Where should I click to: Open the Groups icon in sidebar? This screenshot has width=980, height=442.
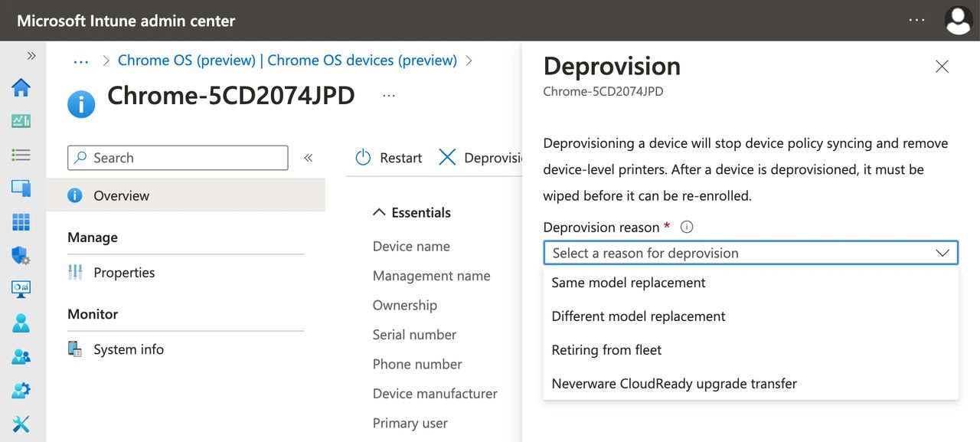(x=21, y=357)
